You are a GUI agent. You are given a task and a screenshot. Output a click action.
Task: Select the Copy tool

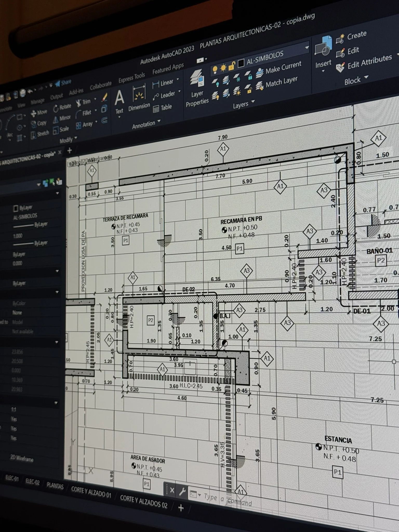pyautogui.click(x=39, y=124)
